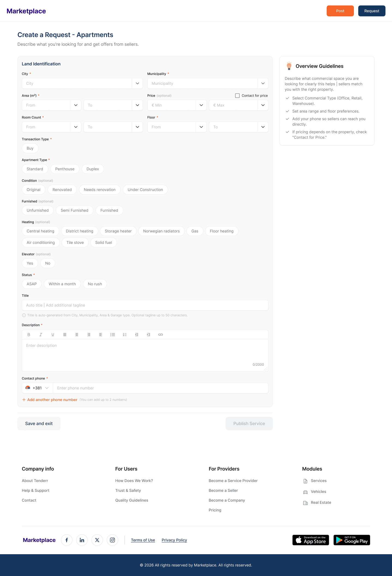Right-align text in description editor
392x576 pixels.
89,335
